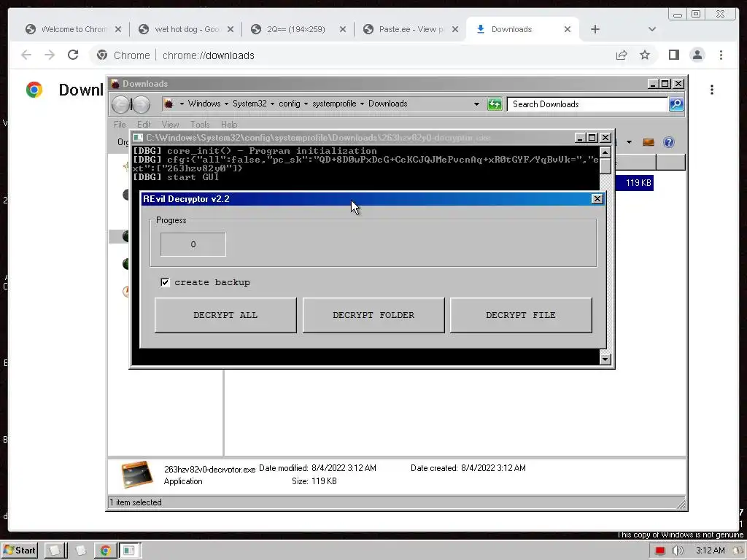Click red flag tray icon
Viewport: 747px width, 560px height.
[659, 551]
